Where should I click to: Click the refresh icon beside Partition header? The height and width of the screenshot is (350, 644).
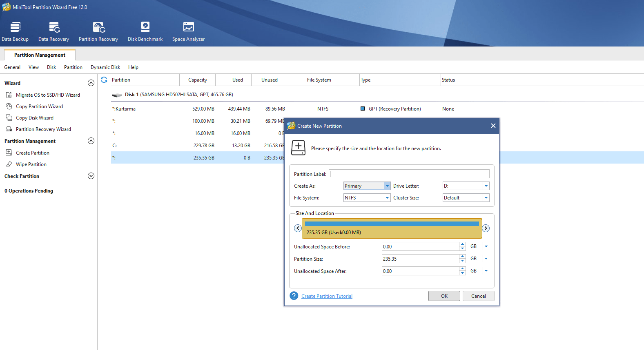pos(104,80)
